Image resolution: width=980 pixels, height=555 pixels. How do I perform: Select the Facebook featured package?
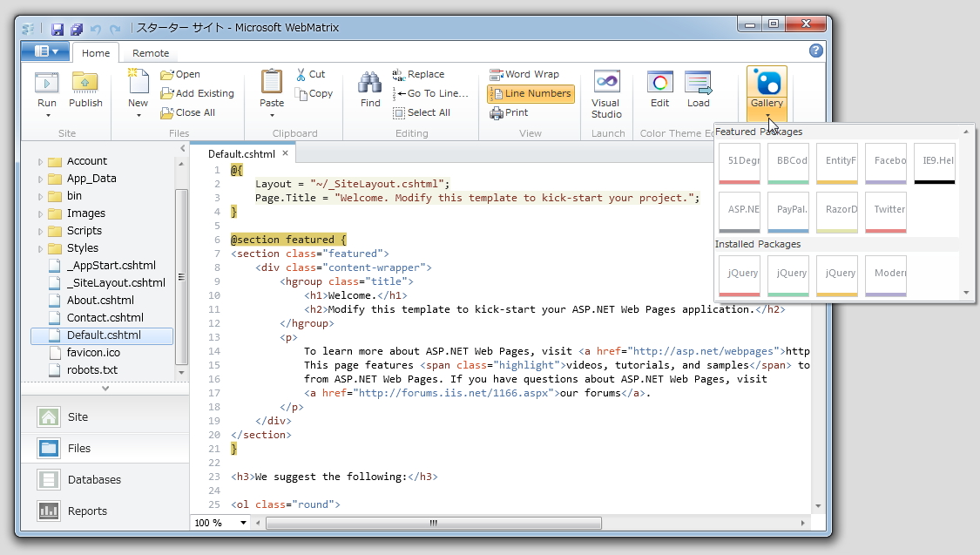(x=886, y=163)
